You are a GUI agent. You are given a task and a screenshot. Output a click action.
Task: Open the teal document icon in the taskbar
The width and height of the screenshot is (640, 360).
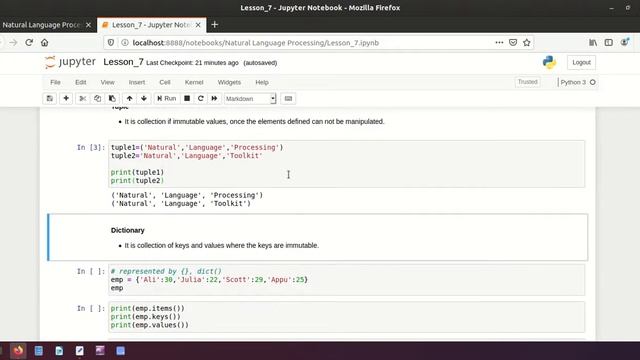tap(59, 351)
